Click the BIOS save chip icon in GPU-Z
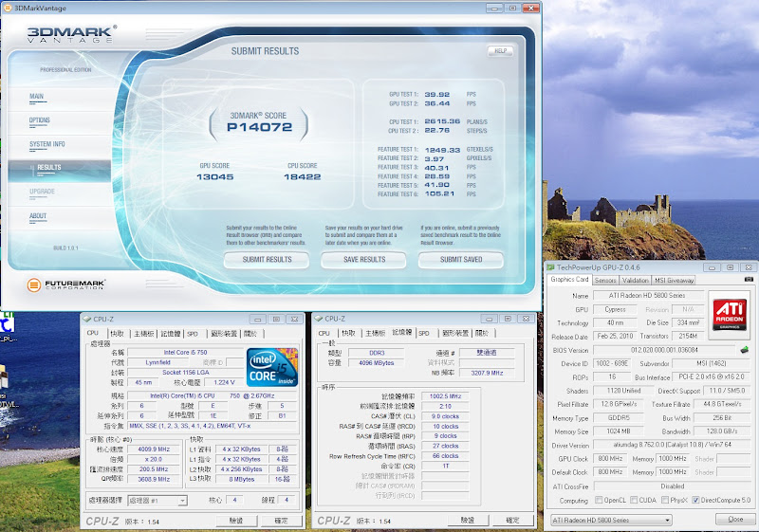Image resolution: width=759 pixels, height=532 pixels. [745, 350]
